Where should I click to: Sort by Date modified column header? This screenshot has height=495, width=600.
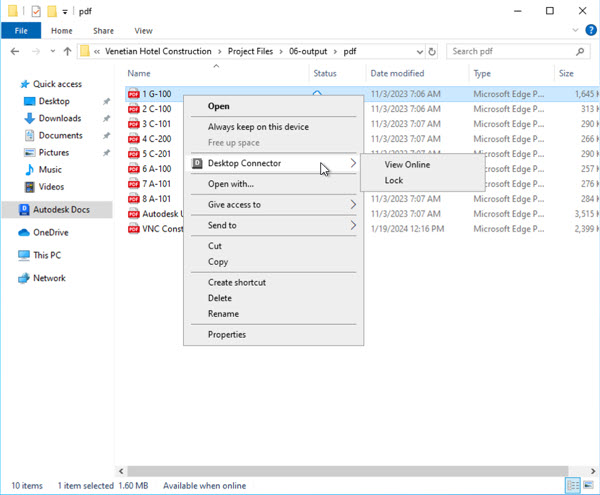[397, 73]
